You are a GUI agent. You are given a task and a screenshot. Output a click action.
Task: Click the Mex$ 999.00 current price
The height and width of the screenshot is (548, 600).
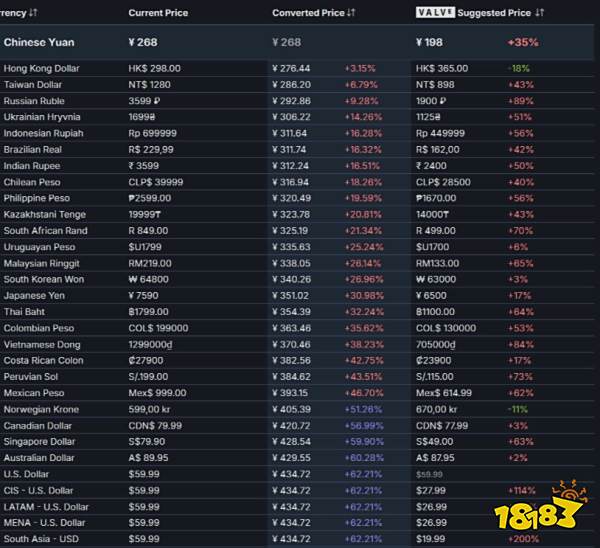click(x=157, y=393)
